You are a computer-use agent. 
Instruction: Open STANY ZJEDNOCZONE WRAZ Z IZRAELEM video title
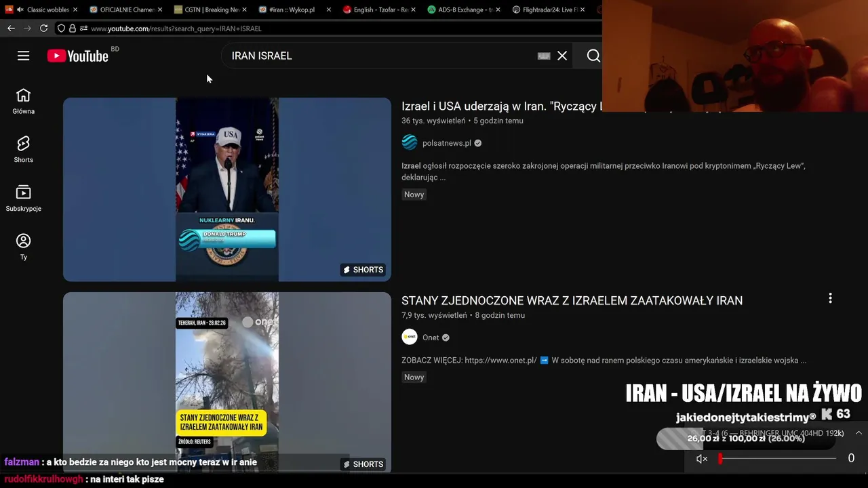[x=572, y=300]
